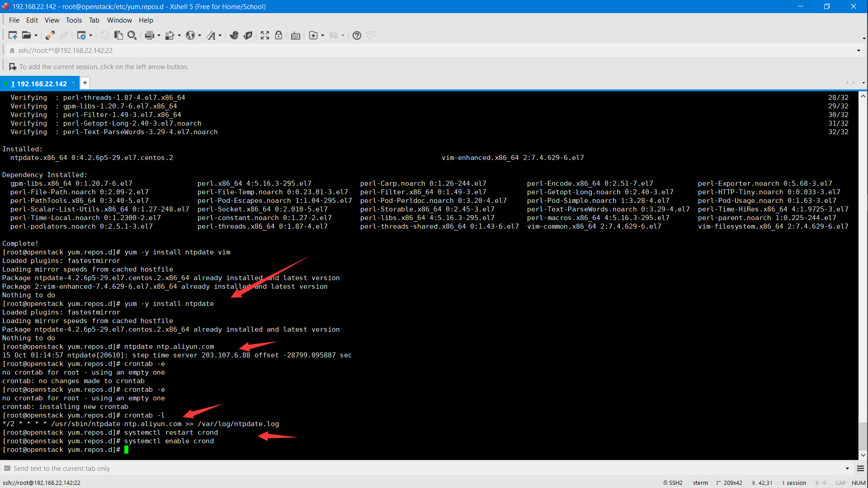Click the compose bar hamburger menu icon
Viewport: 868px width, 488px height.
pyautogui.click(x=861, y=469)
